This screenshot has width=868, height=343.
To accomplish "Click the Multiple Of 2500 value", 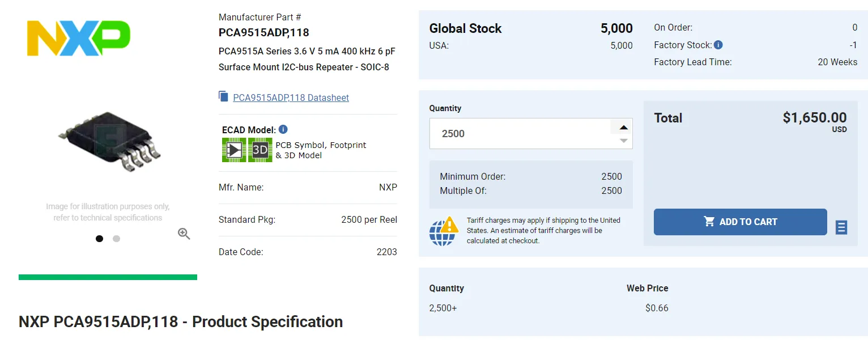I will pos(611,190).
